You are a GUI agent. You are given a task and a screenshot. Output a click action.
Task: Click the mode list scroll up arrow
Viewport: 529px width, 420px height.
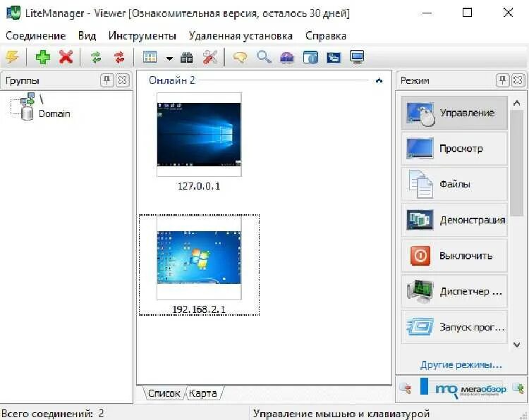[516, 103]
